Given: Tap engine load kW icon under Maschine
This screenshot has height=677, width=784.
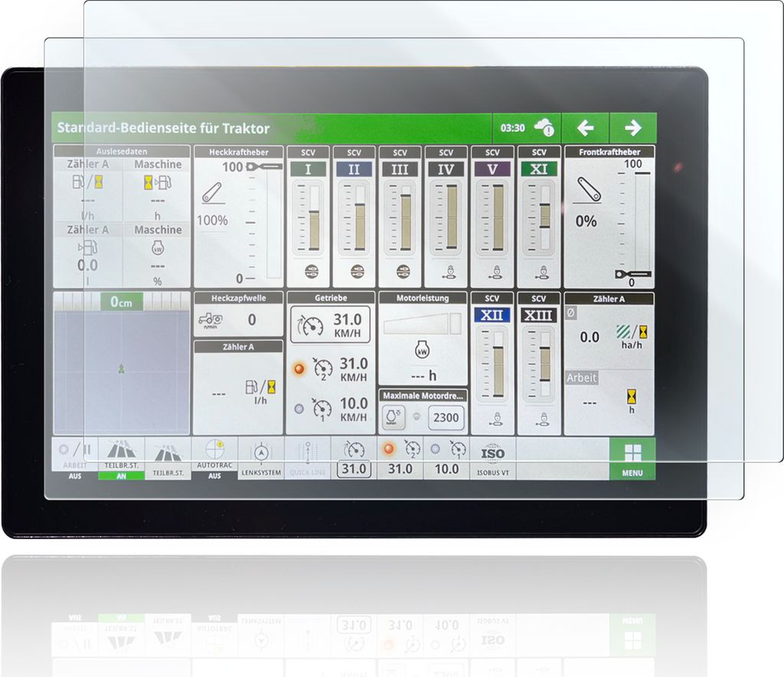Looking at the screenshot, I should coord(158,248).
